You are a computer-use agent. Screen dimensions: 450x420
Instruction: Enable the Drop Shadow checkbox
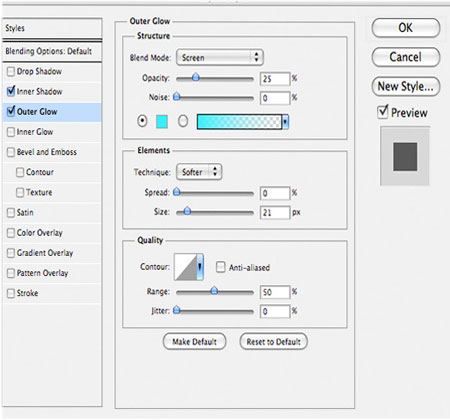[x=11, y=72]
